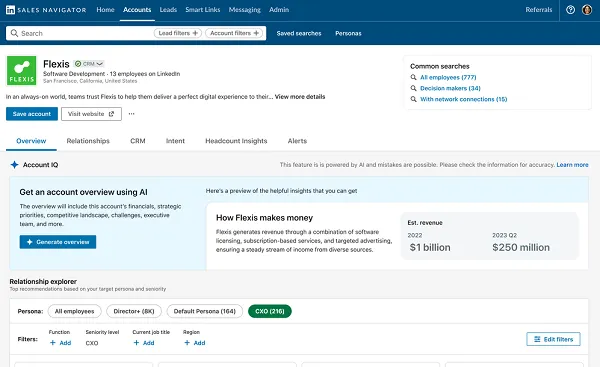Open With network connections (15) search
The width and height of the screenshot is (600, 367).
pyautogui.click(x=463, y=99)
